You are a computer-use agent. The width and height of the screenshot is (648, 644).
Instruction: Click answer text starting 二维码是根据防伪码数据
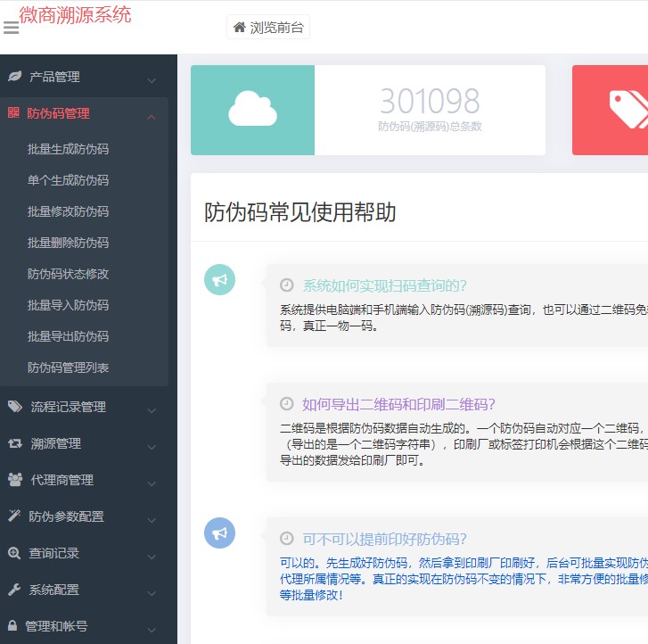[x=463, y=444]
